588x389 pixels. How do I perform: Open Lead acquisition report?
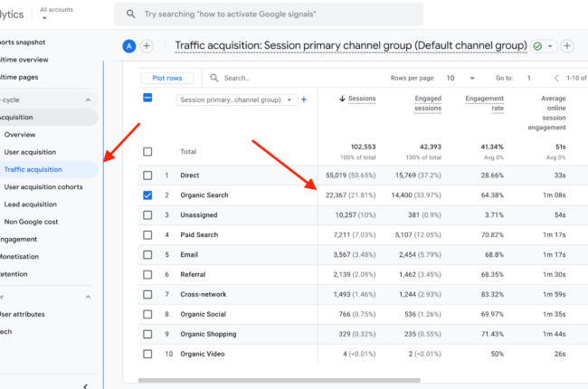(31, 204)
